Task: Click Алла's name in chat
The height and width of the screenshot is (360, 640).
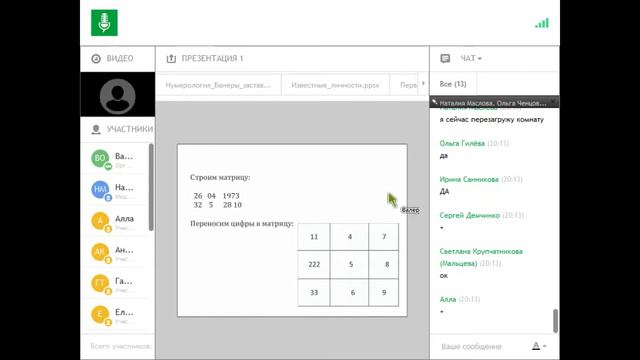Action: pos(448,299)
